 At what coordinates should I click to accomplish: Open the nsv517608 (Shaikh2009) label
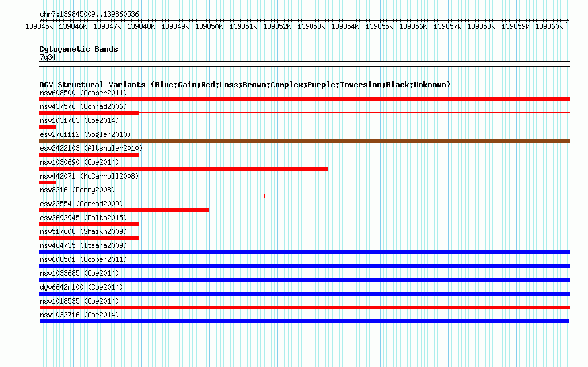[x=83, y=231]
